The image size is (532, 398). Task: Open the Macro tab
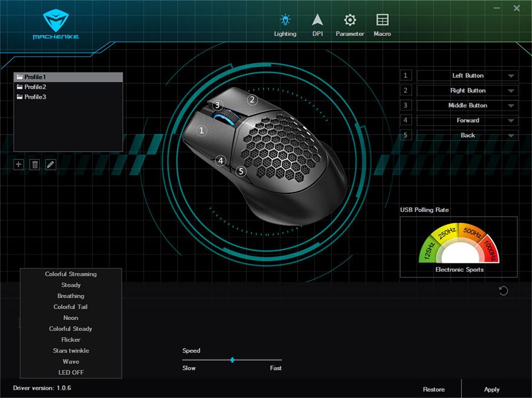382,25
